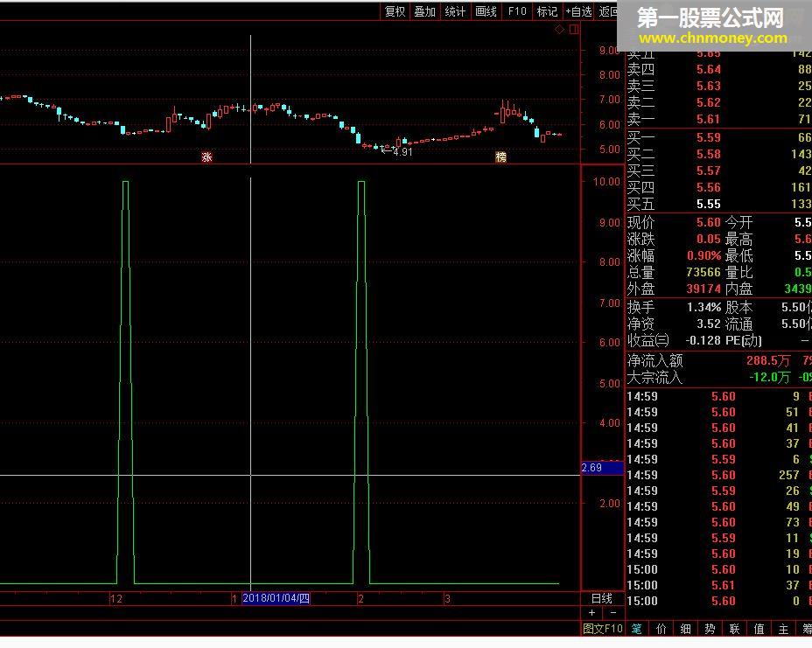Select the 买五 5.55 order row
This screenshot has width=812, height=648.
point(718,204)
